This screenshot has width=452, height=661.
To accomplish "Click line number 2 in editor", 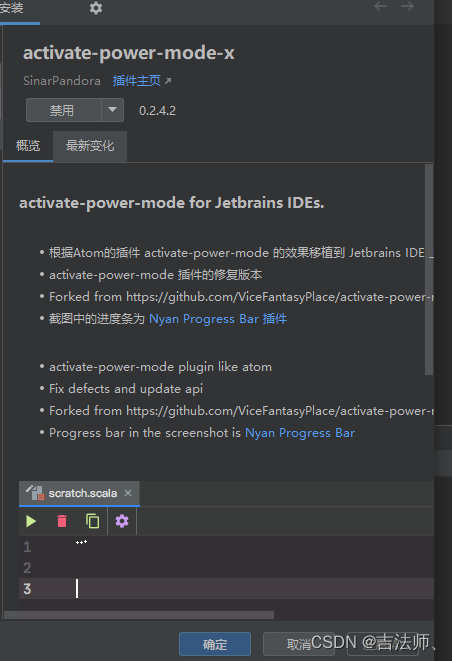I will click(x=27, y=568).
